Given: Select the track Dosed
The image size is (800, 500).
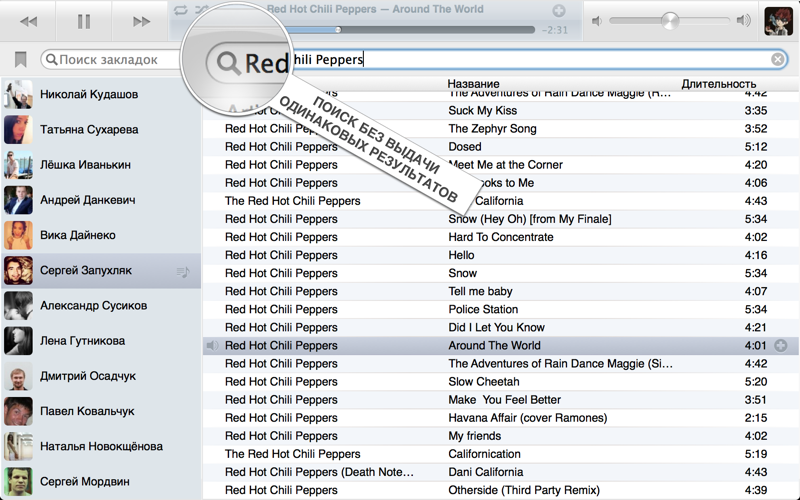Looking at the screenshot, I should click(x=464, y=147).
